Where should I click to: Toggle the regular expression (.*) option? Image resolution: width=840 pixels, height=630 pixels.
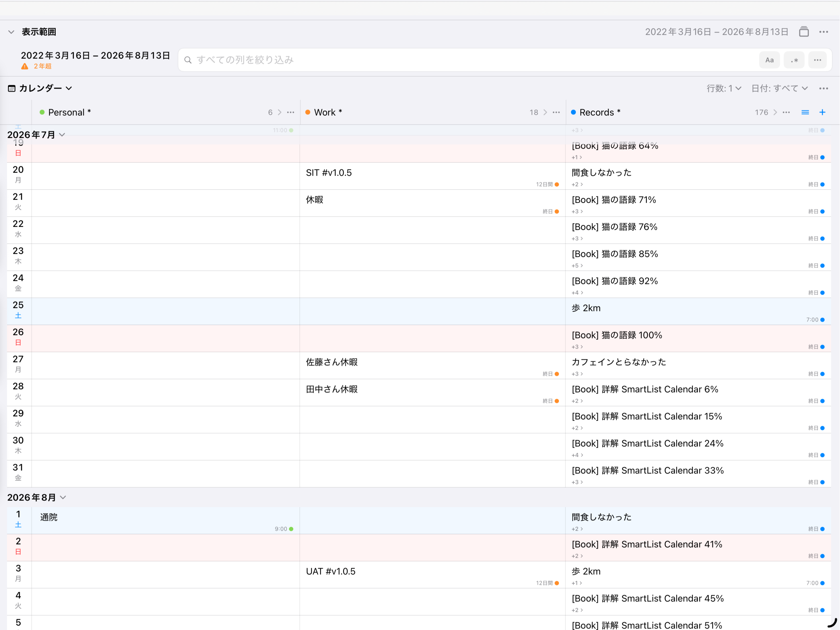pyautogui.click(x=794, y=60)
